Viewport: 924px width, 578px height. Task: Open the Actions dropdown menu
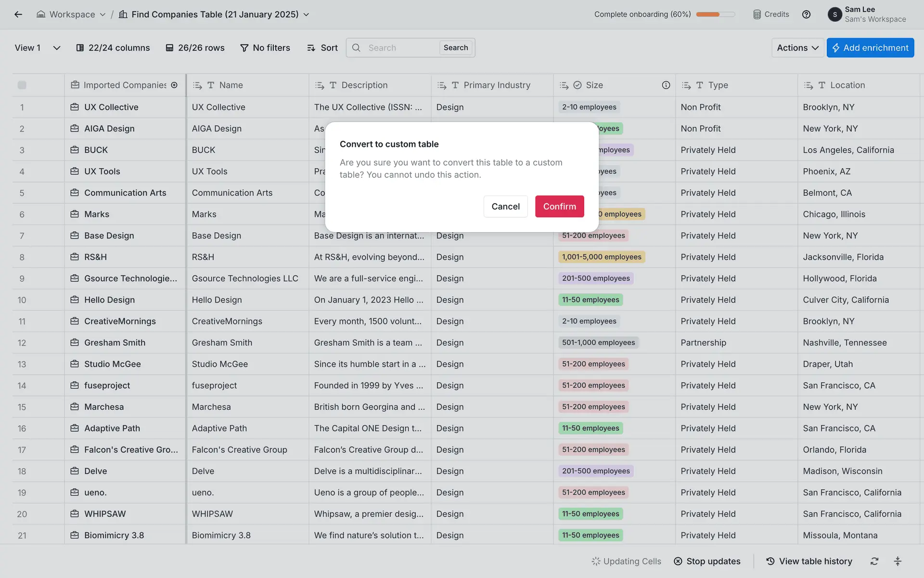tap(797, 48)
